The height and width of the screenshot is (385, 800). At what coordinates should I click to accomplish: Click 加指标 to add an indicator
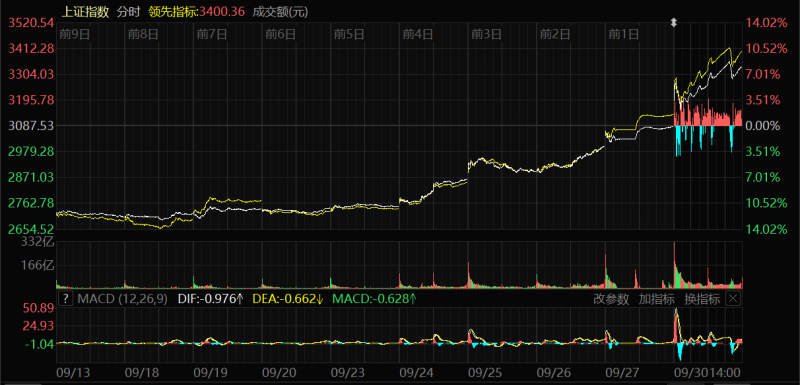656,299
